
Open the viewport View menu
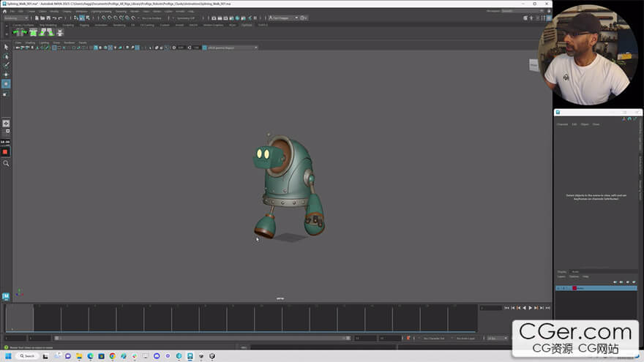[x=18, y=42]
